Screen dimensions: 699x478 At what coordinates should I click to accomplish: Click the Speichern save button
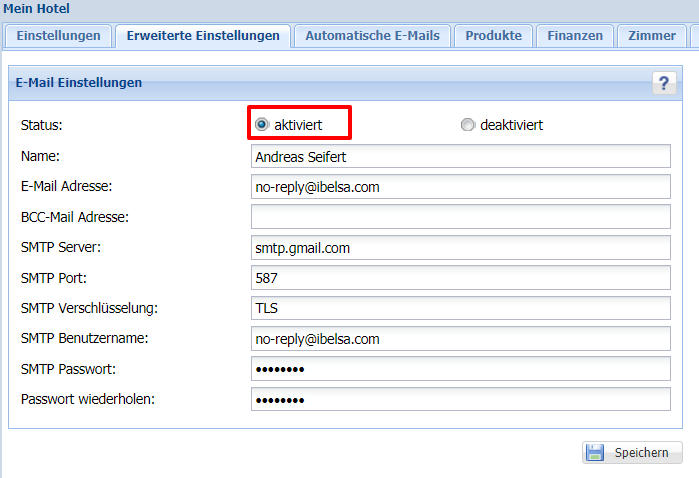coord(632,452)
